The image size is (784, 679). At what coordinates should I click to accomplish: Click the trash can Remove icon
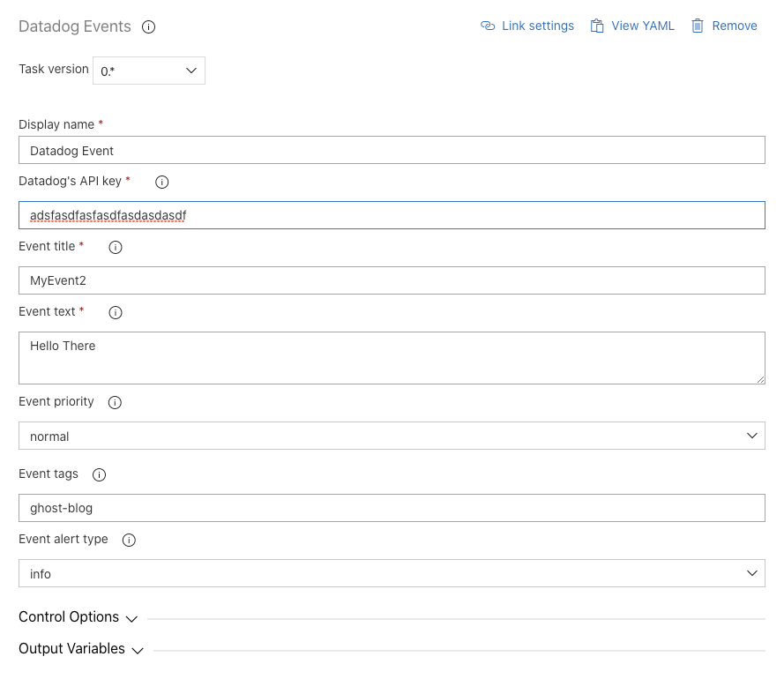698,26
